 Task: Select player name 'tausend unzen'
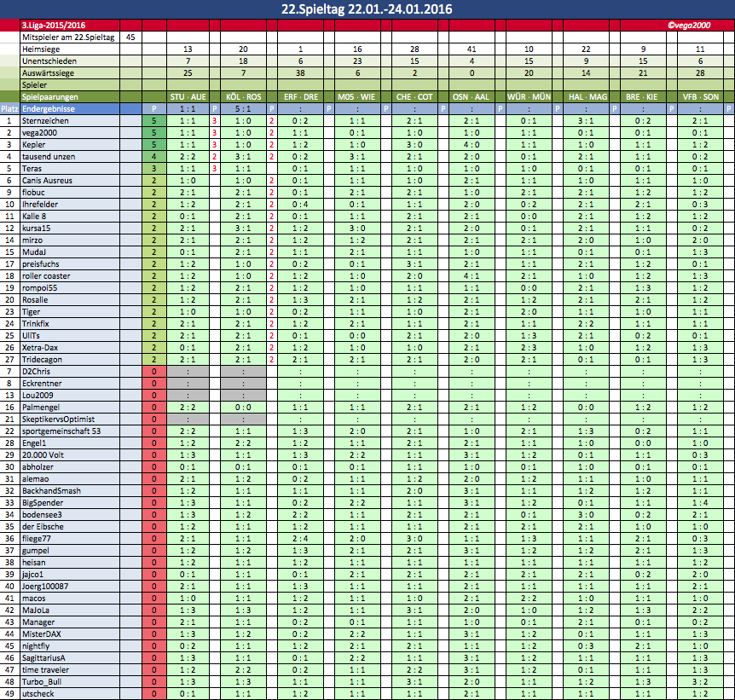click(x=49, y=157)
